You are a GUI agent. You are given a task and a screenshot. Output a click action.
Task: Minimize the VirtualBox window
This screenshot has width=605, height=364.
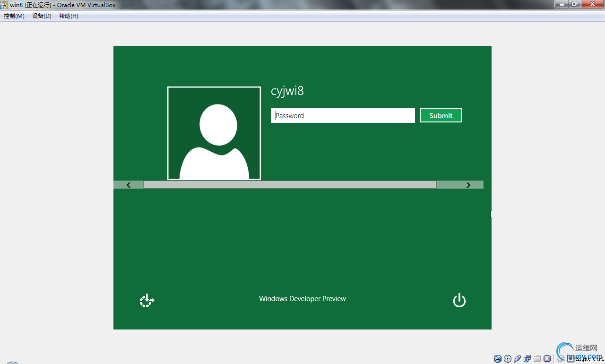tap(562, 4)
